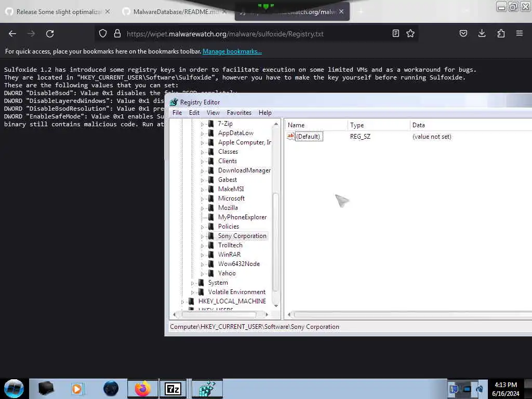Open the File menu in Registry Editor
532x399 pixels.
coord(177,113)
